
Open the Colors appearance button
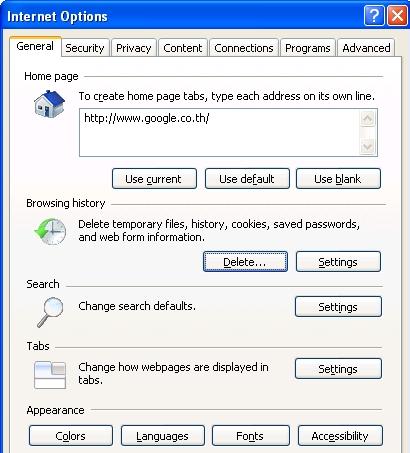(71, 436)
